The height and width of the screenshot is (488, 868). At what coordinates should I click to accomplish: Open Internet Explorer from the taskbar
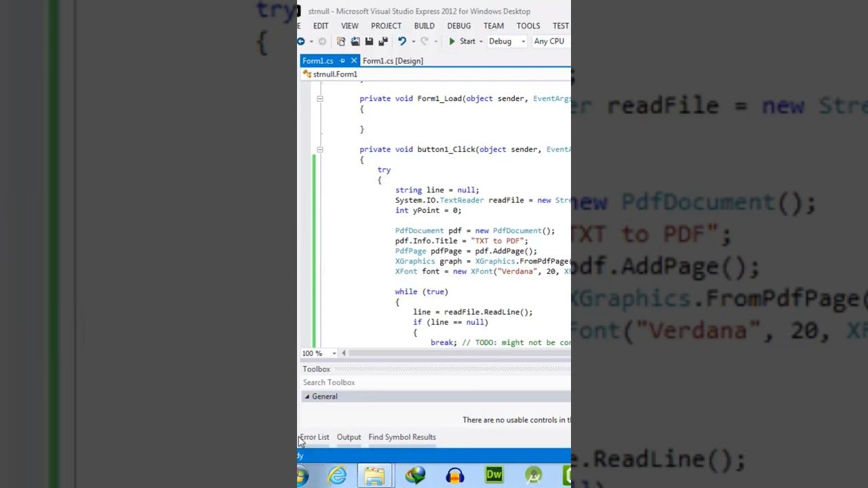click(x=337, y=476)
